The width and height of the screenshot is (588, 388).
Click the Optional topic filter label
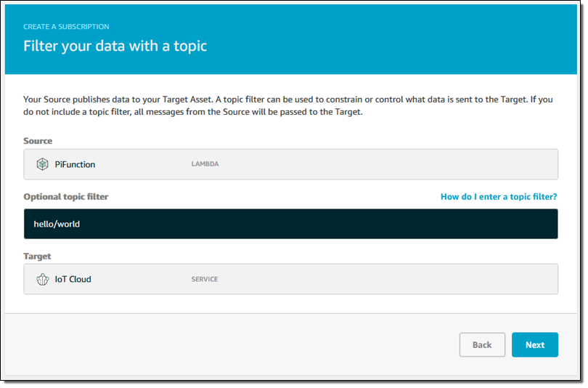click(66, 197)
